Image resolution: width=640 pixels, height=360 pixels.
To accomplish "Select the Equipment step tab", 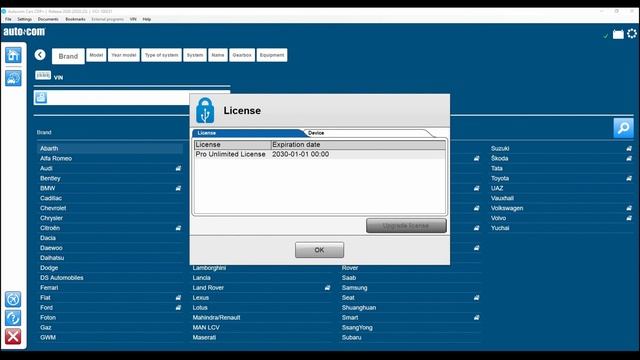I will tap(272, 55).
